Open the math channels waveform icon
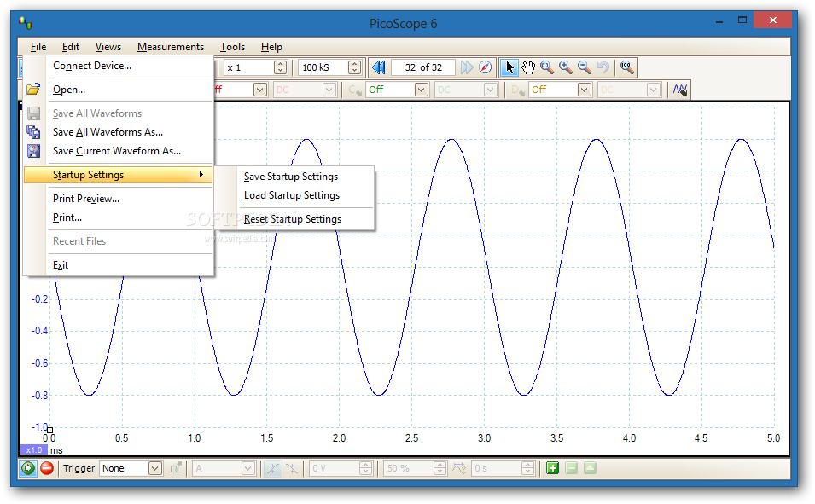This screenshot has height=504, width=815. [680, 90]
